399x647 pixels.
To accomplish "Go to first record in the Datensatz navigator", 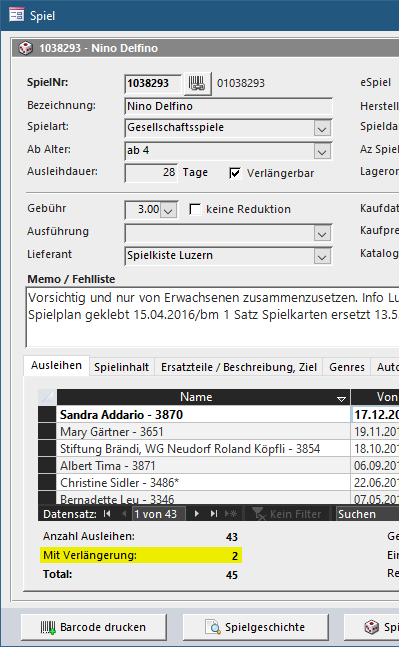I will tap(107, 514).
